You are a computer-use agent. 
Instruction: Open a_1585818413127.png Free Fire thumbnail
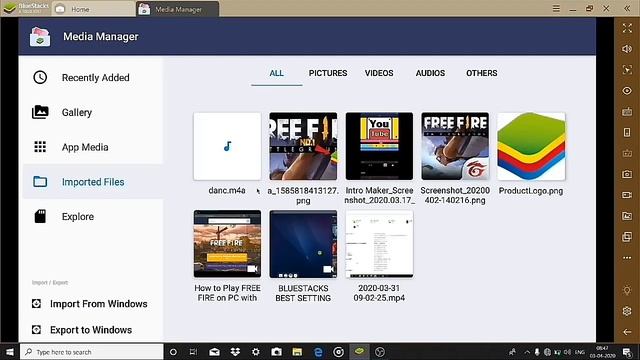[x=303, y=146]
